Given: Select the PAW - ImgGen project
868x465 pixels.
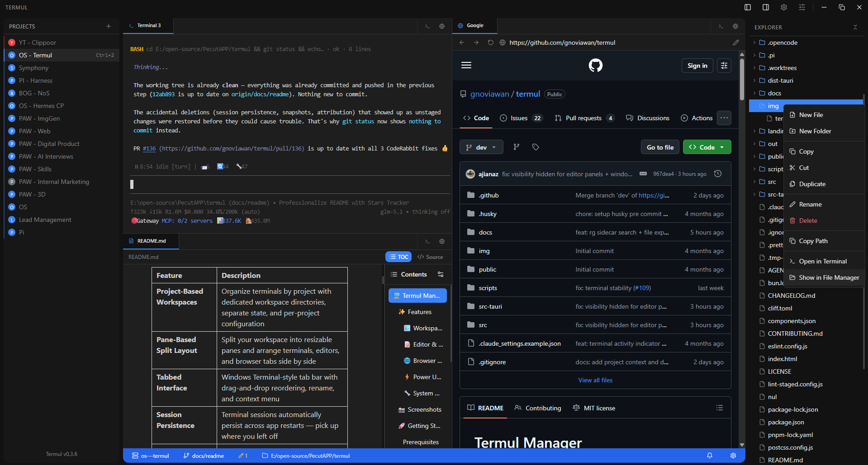Looking at the screenshot, I should (62, 118).
